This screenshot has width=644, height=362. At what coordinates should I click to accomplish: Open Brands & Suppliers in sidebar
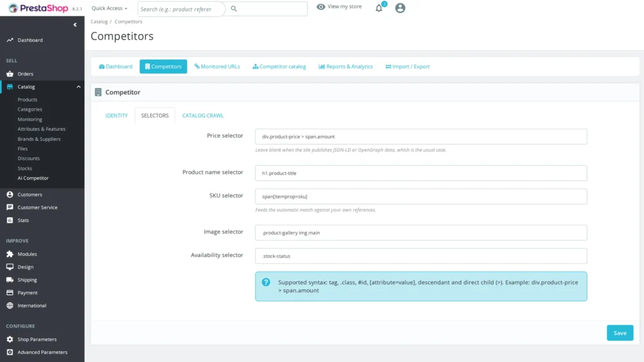pos(39,139)
